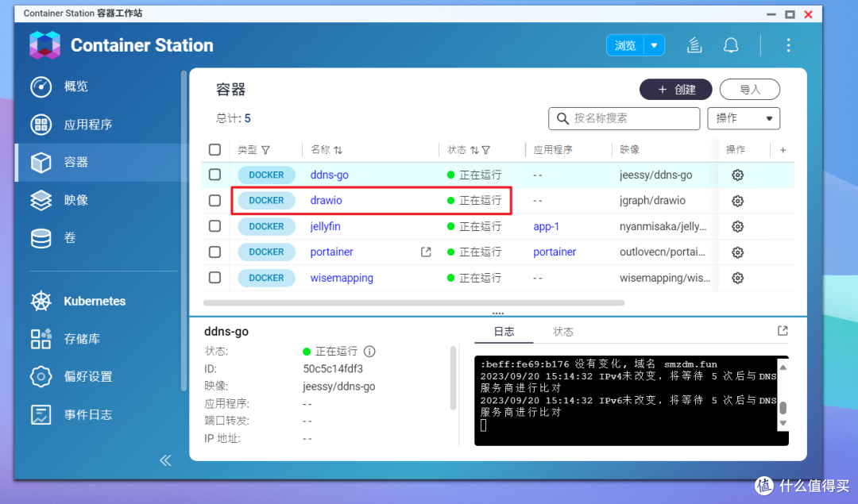The image size is (858, 504).
Task: Go to 概览 in the sidebar
Action: pyautogui.click(x=75, y=87)
